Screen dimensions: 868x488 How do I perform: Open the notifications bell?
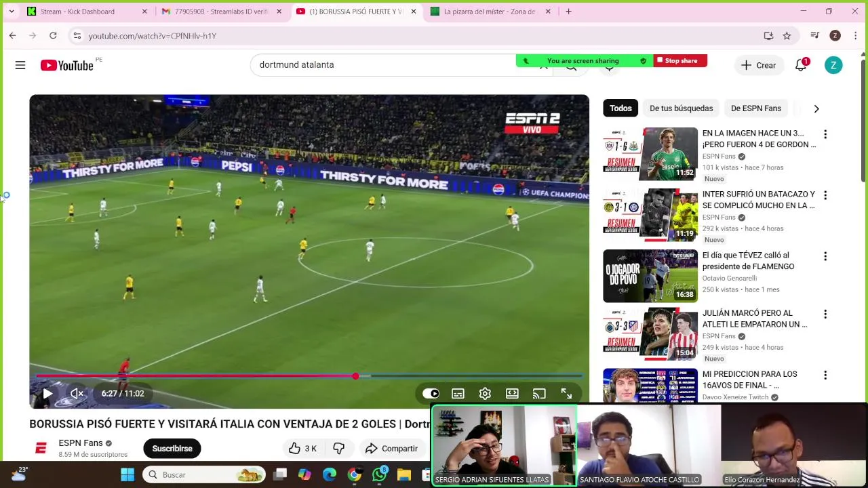point(801,65)
